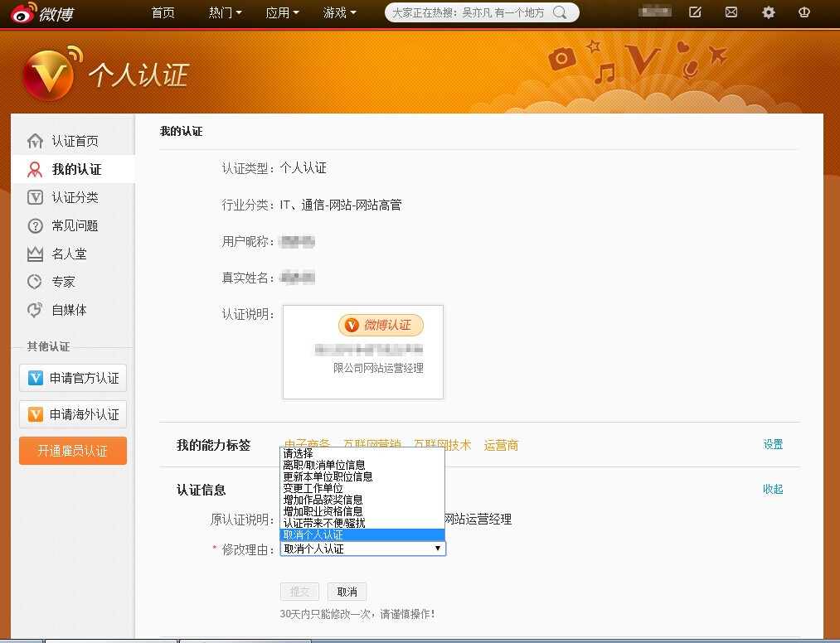Click the 修改理由 dropdown arrow
This screenshot has width=840, height=643.
click(438, 549)
